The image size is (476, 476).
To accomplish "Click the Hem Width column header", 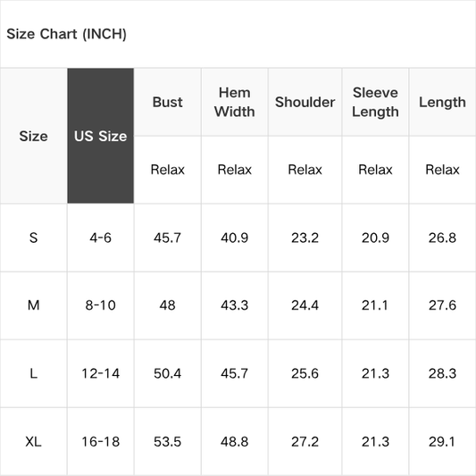I will point(235,102).
